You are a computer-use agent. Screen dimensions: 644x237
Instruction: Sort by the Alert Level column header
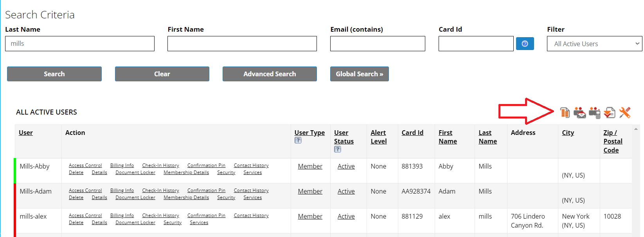[x=379, y=137]
